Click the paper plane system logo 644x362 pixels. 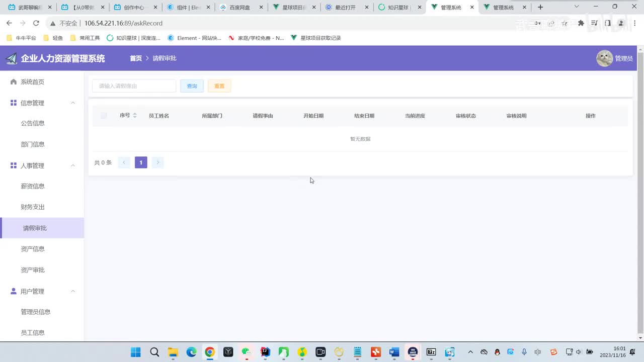[x=11, y=59]
